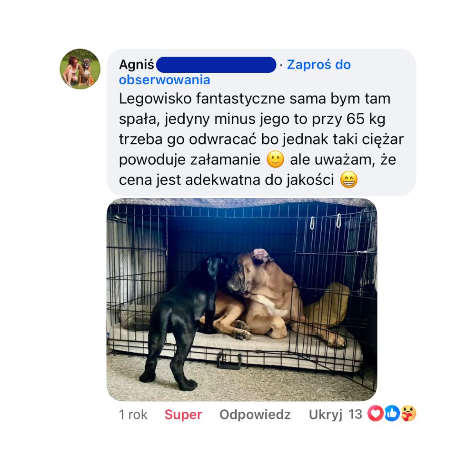Click the red heart reaction icon
The height and width of the screenshot is (476, 476).
[375, 414]
